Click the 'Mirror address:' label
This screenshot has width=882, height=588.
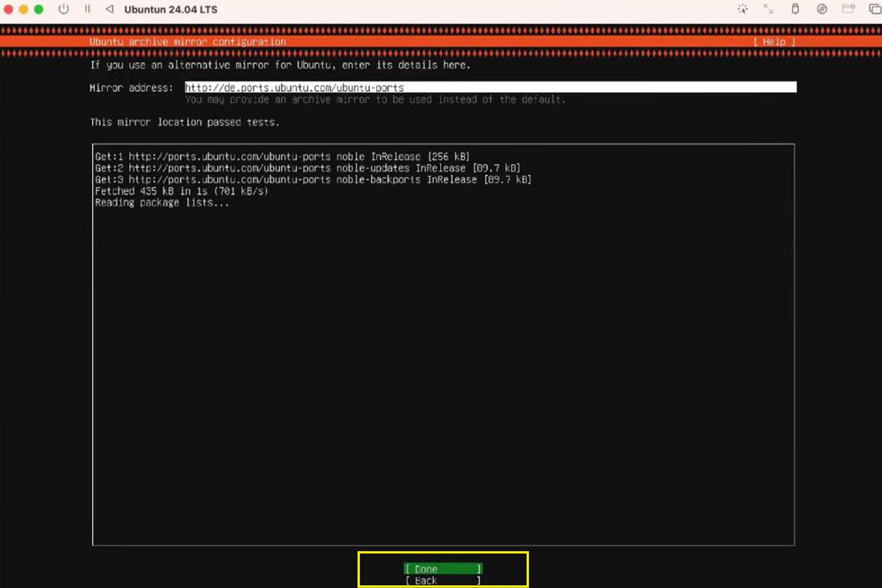coord(131,88)
